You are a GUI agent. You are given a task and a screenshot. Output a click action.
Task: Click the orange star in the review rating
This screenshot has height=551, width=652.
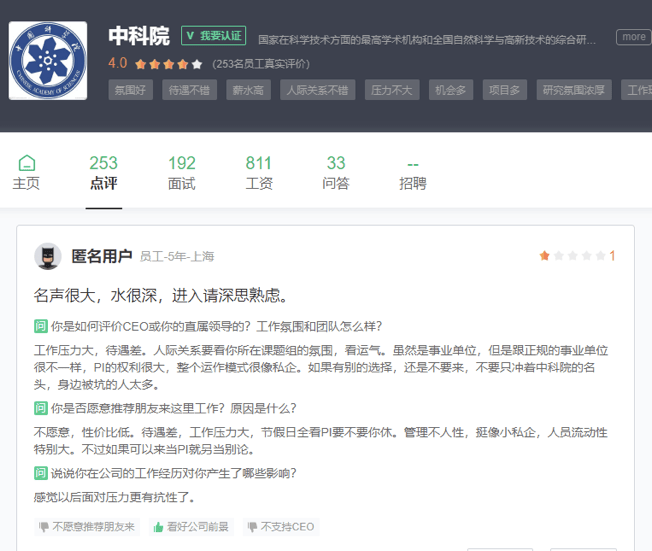(545, 256)
